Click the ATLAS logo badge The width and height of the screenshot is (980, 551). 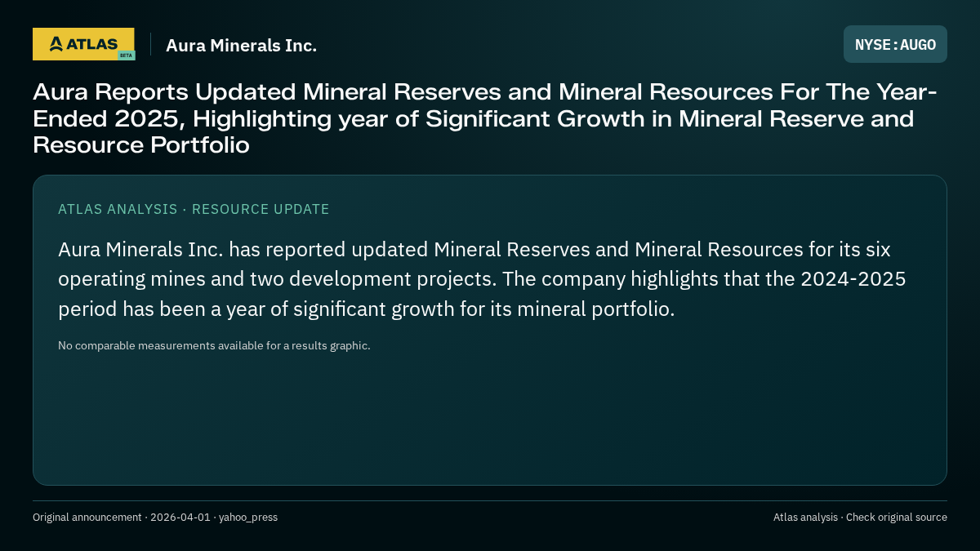83,44
